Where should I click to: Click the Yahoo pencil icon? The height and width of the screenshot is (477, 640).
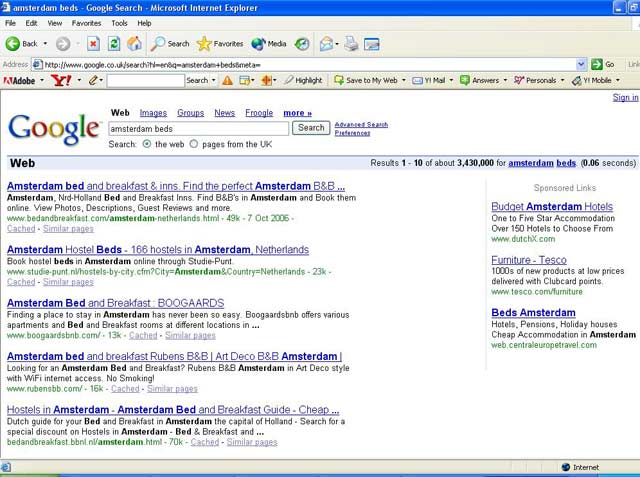93,80
